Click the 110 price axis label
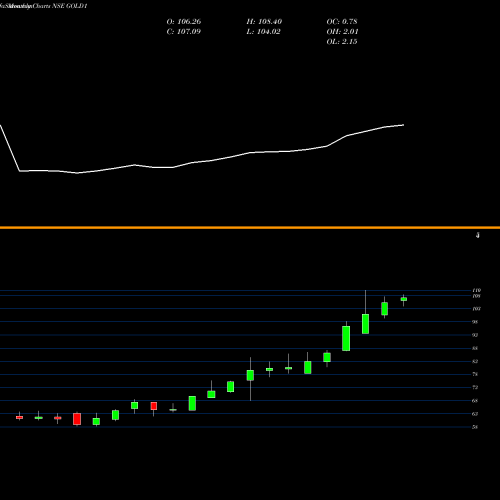The width and height of the screenshot is (500, 500). [476, 290]
